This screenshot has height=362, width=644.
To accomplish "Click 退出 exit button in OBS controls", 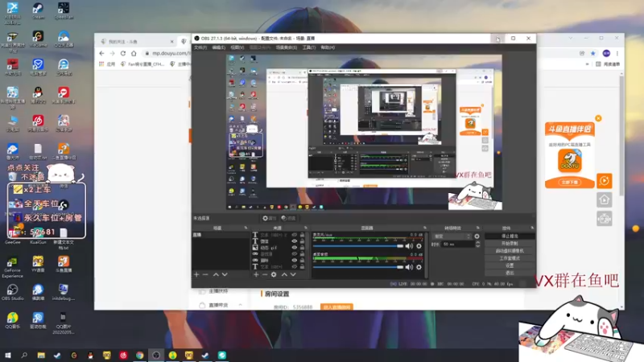I will [510, 273].
